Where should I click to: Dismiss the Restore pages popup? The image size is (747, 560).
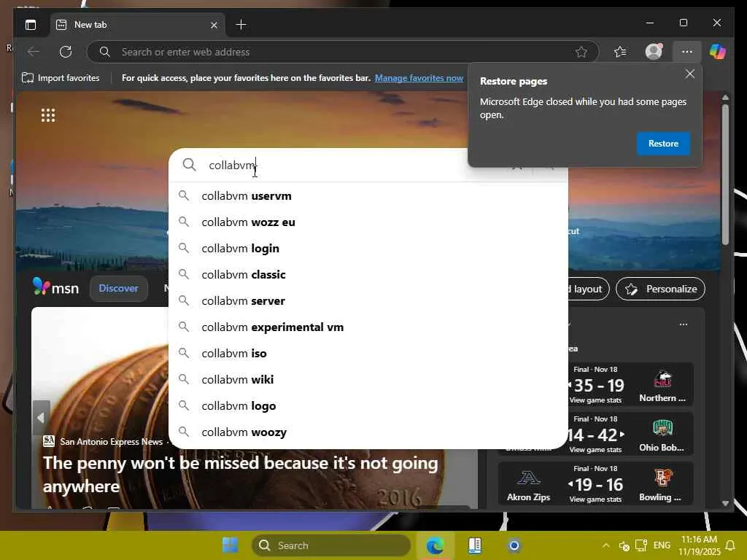point(689,74)
